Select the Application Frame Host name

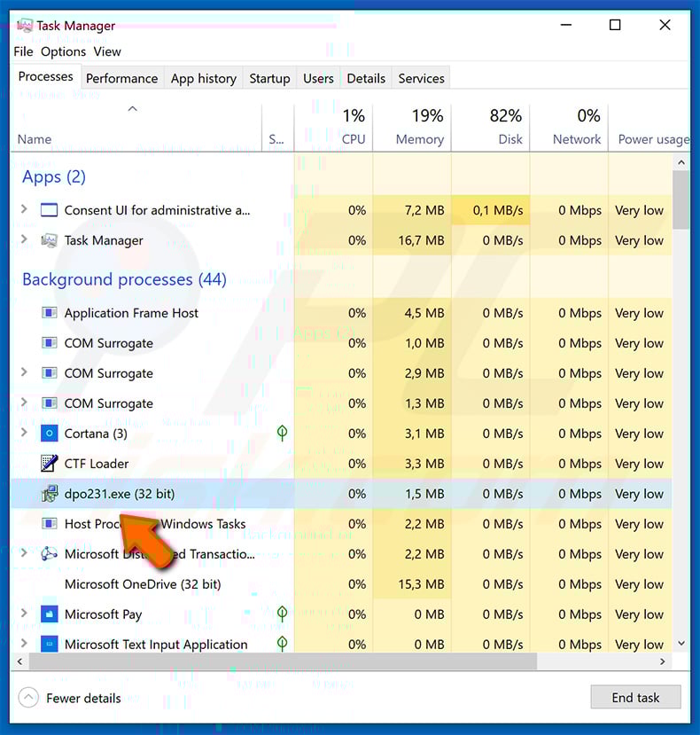point(131,313)
